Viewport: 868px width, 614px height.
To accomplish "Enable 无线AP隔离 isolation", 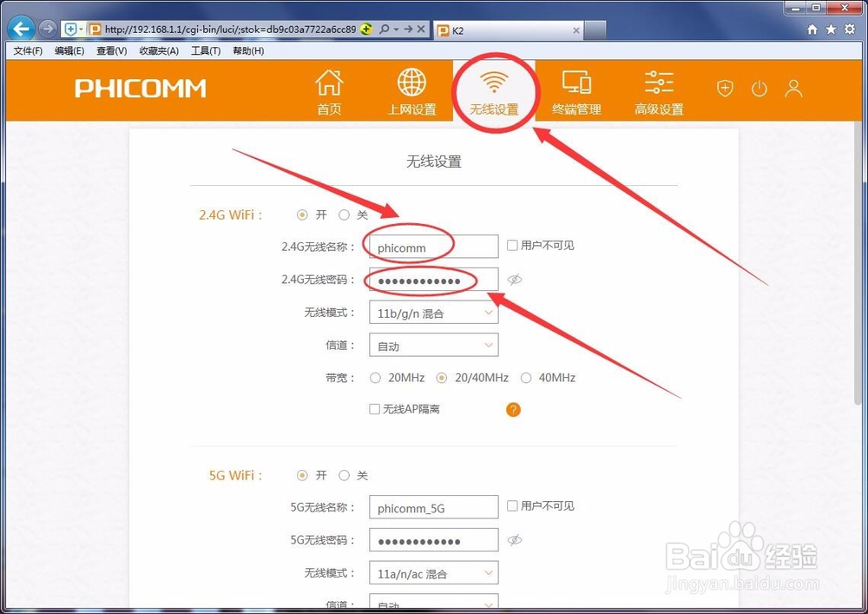I will (x=374, y=408).
